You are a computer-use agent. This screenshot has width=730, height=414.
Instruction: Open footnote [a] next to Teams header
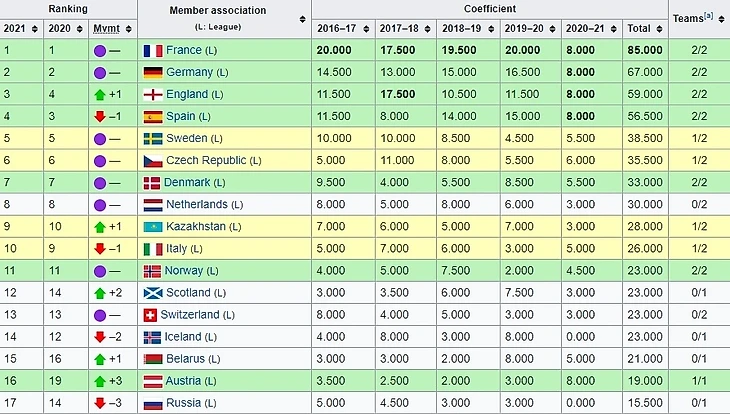click(x=708, y=16)
